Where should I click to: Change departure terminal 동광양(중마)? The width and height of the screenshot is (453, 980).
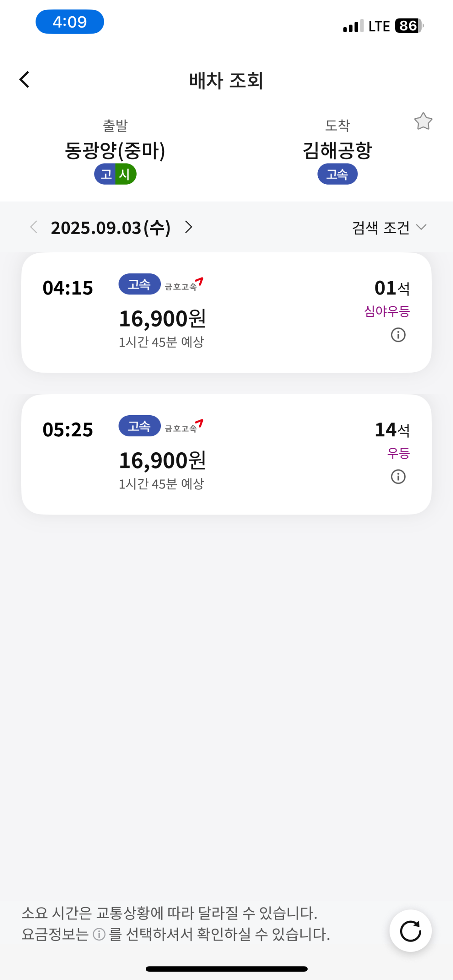115,151
